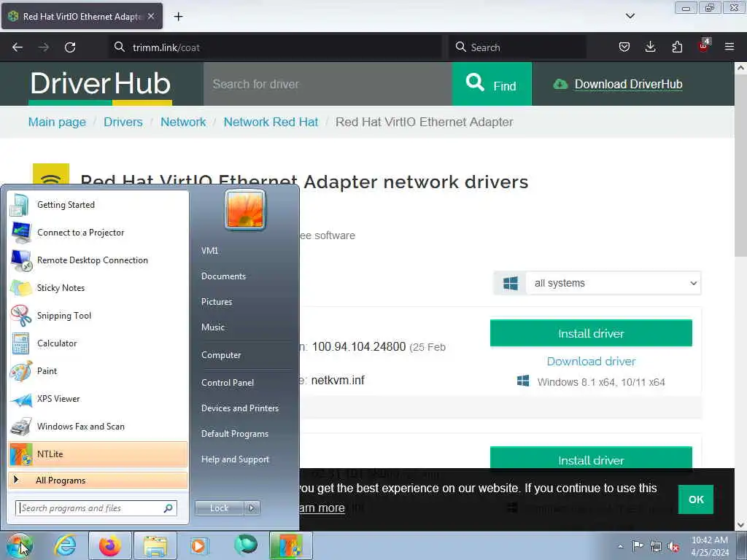Click the page scrollbar down arrow

tap(740, 525)
